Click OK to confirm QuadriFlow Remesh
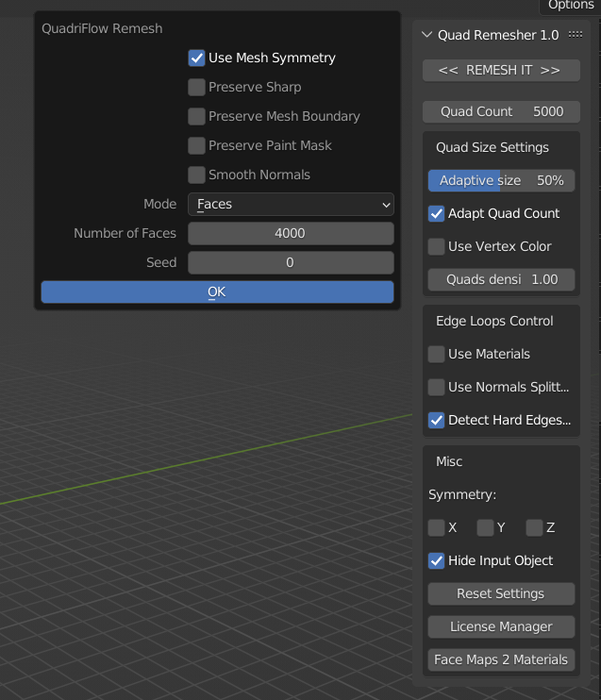The width and height of the screenshot is (601, 700). [x=217, y=292]
